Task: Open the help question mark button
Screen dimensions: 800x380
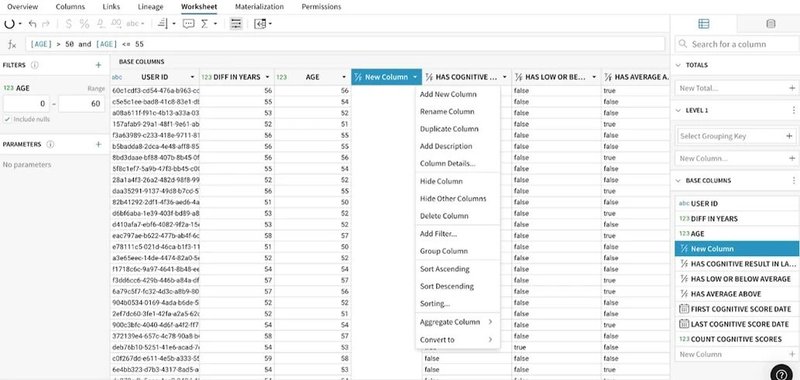Action: point(781,374)
